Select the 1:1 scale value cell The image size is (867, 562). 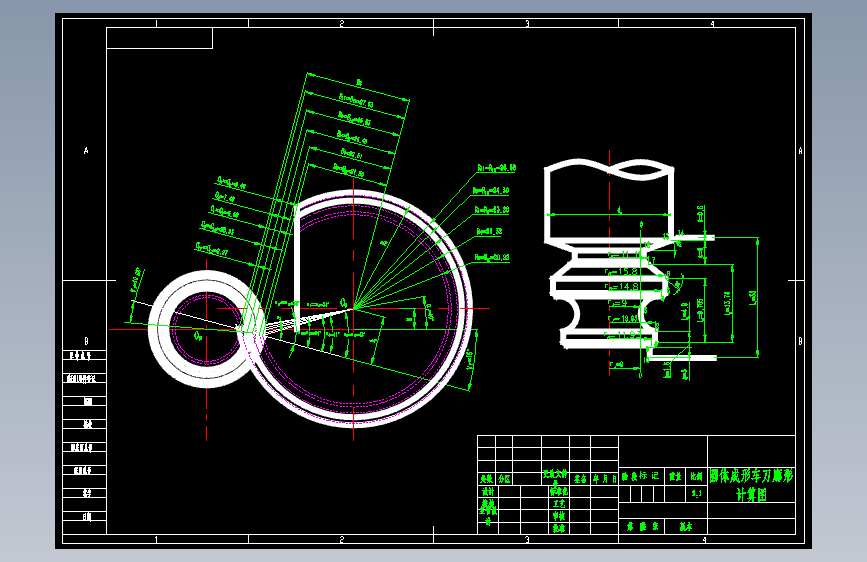tap(697, 493)
